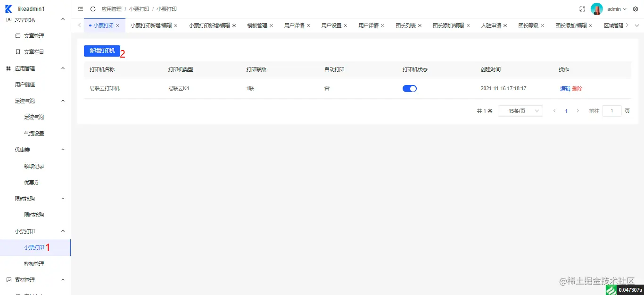
Task: Switch to the 区域管理 tab
Action: (x=613, y=25)
